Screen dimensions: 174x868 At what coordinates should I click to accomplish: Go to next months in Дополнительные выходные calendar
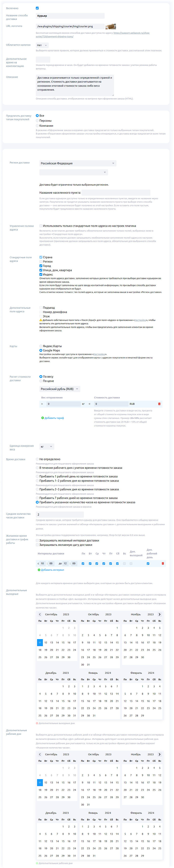coord(159,614)
